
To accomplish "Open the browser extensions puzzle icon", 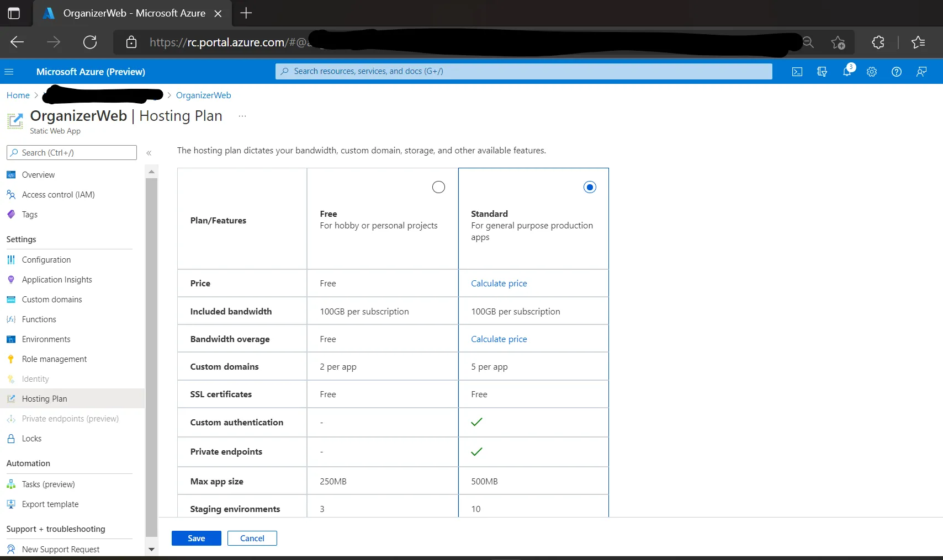I will pyautogui.click(x=878, y=42).
